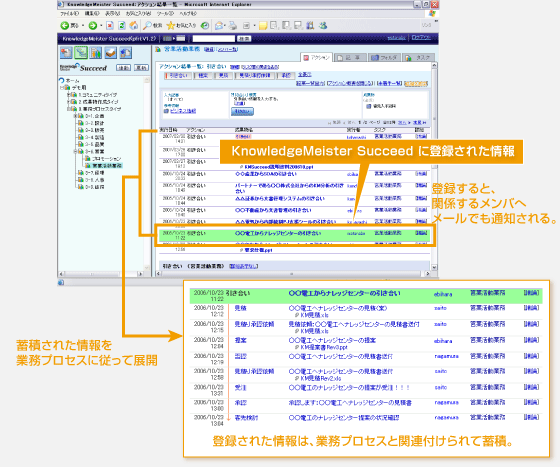Open the お気に入り menu

138,14
